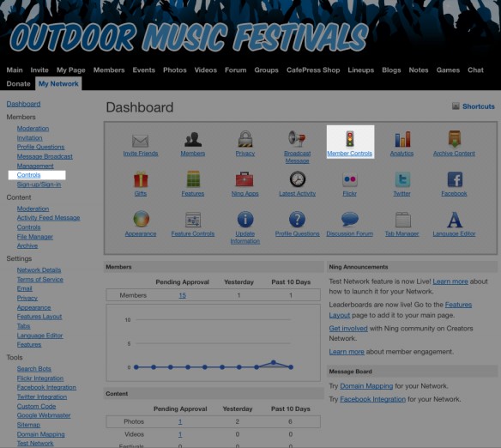The height and width of the screenshot is (448, 501).
Task: Open the Forum navigation item
Action: pyautogui.click(x=235, y=70)
